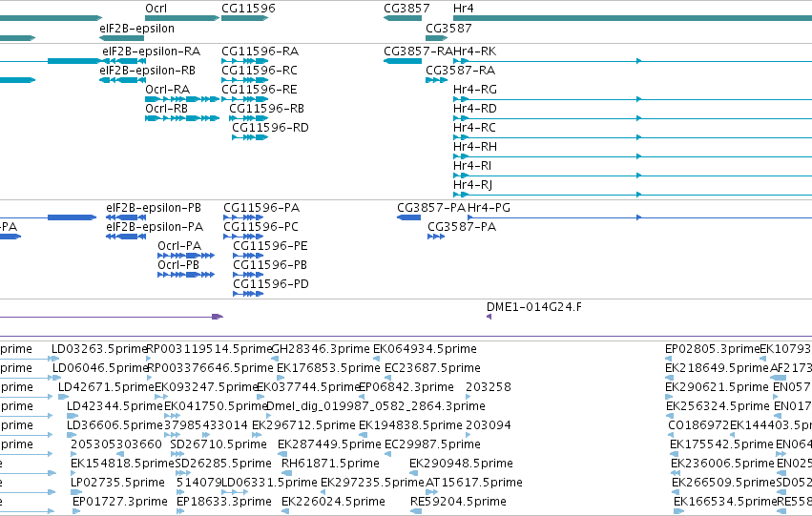The height and width of the screenshot is (516, 812).
Task: Select the DME1-014G24.F feature label
Action: coord(534,307)
